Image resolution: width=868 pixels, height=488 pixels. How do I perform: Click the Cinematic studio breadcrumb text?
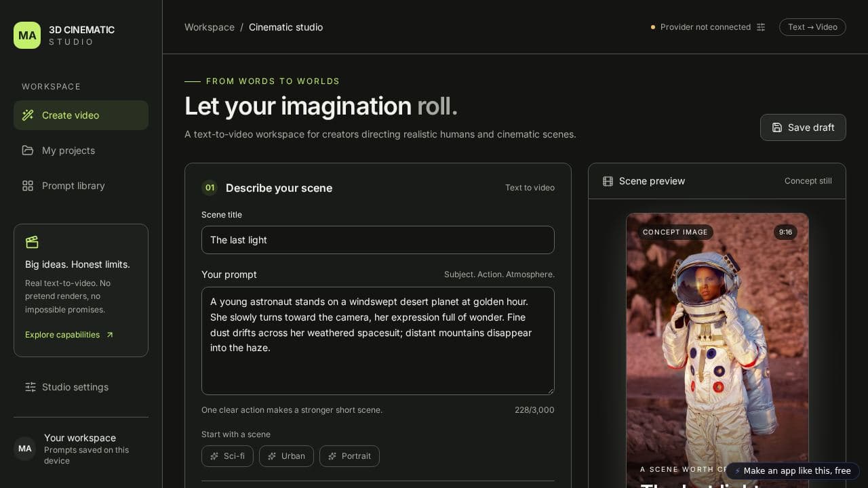pyautogui.click(x=285, y=27)
